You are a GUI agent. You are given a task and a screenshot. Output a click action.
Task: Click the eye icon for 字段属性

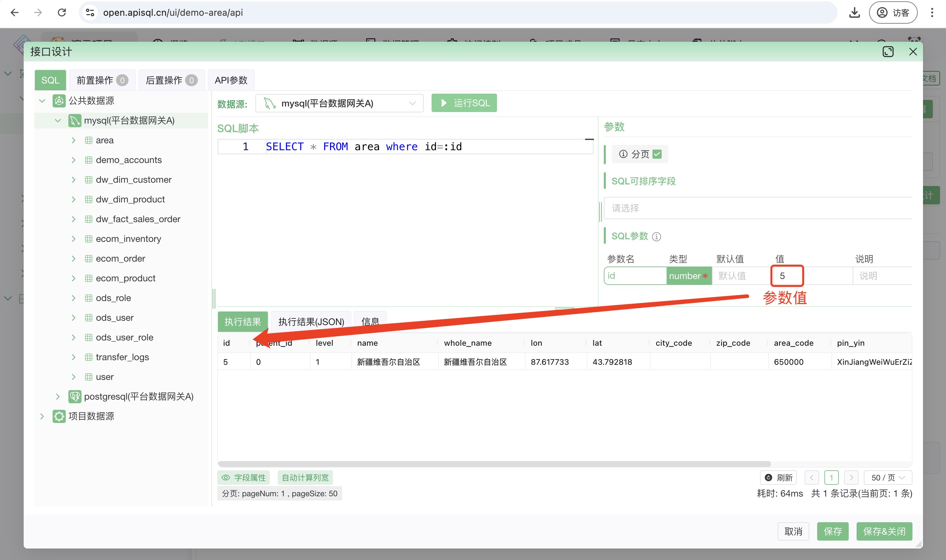coord(225,478)
